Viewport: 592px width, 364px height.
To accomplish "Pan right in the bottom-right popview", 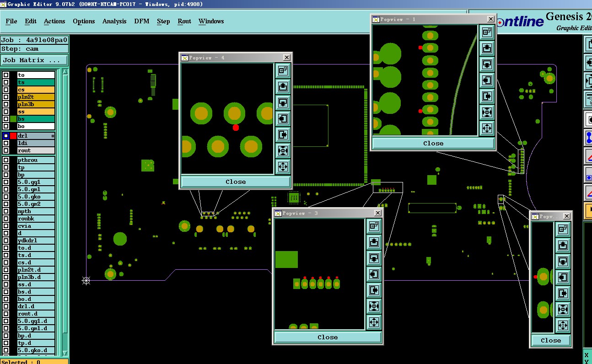I will point(563,293).
